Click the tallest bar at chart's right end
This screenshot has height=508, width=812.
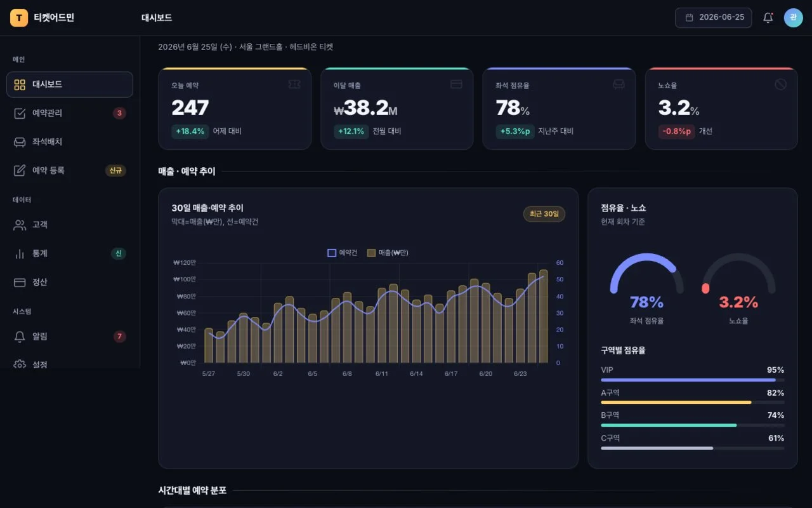coord(543,316)
